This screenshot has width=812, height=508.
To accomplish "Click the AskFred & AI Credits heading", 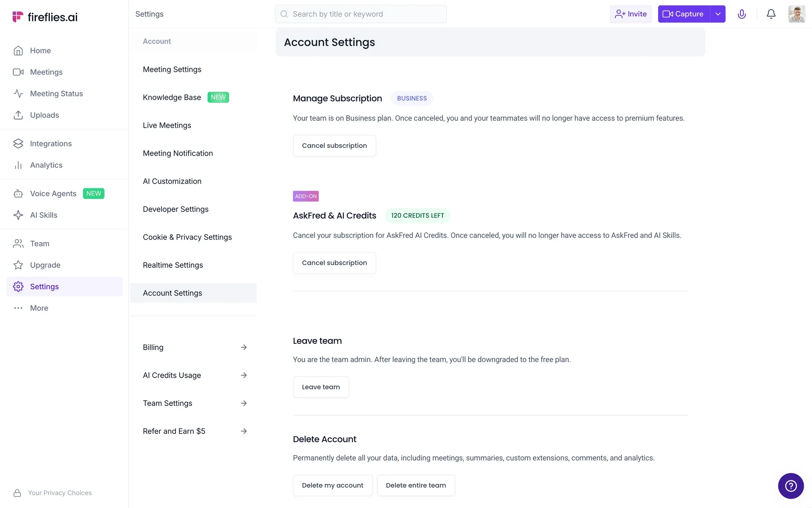I will click(335, 215).
